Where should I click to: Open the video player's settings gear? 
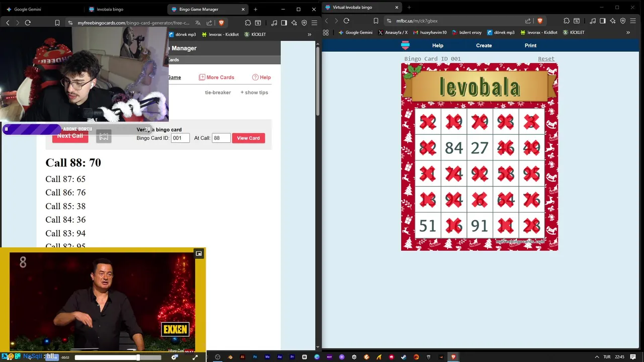coord(175,357)
